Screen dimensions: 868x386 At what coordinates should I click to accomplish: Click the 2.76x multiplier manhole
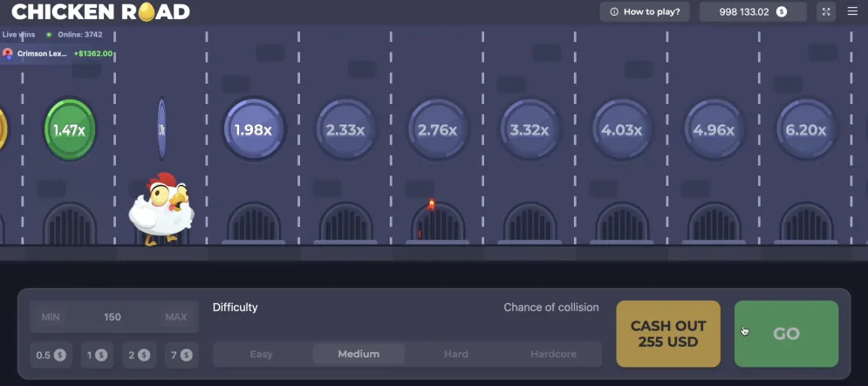(438, 130)
